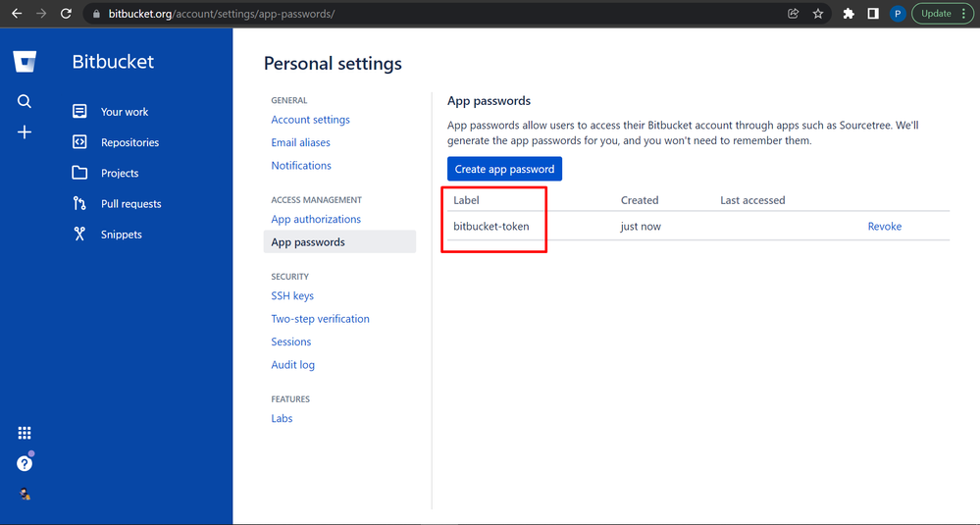Click the Bitbucket logo icon
This screenshot has height=525, width=980.
coord(25,62)
